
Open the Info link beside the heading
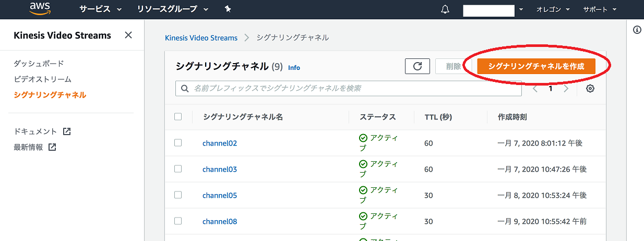(x=294, y=68)
